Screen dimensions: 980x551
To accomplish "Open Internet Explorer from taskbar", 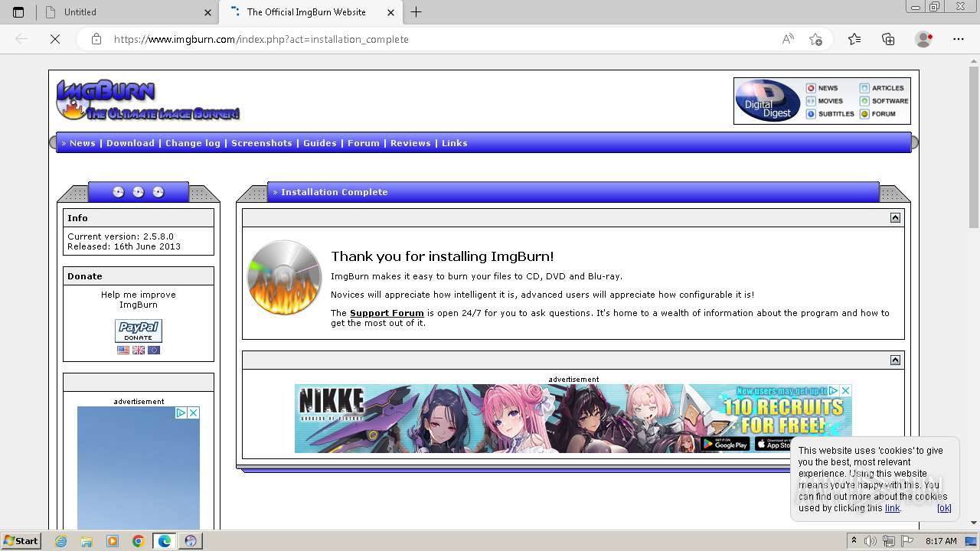I will [61, 541].
